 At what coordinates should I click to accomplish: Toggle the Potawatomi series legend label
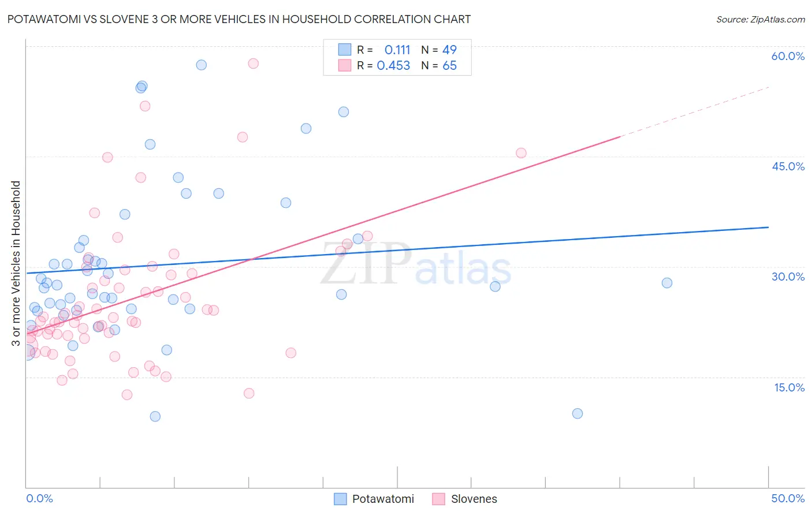[383, 499]
